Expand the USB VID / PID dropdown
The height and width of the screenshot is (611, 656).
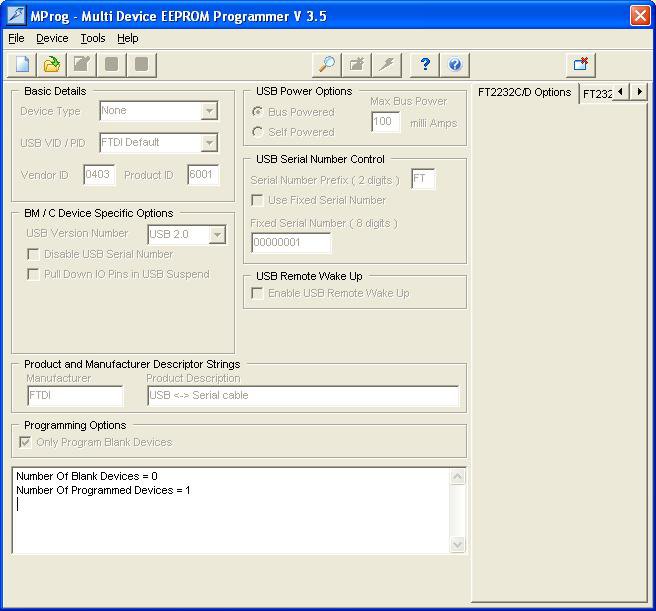pyautogui.click(x=209, y=143)
